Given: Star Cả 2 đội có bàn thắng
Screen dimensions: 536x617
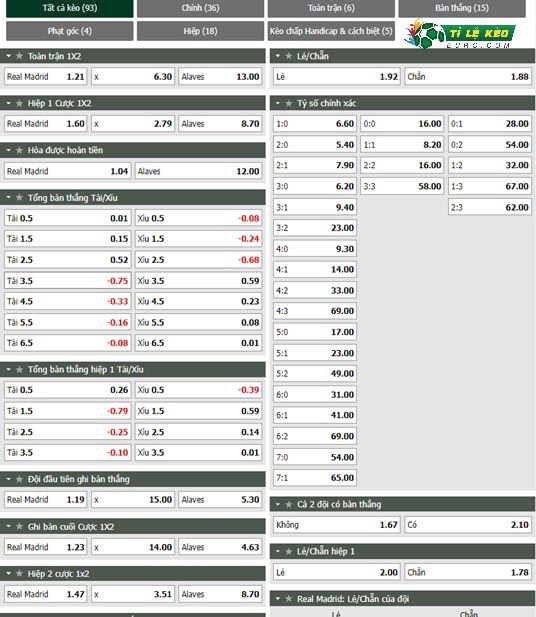Looking at the screenshot, I should pos(288,504).
